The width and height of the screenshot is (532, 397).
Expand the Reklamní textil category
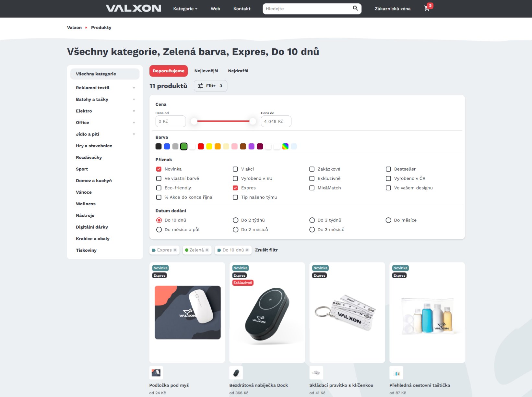134,88
